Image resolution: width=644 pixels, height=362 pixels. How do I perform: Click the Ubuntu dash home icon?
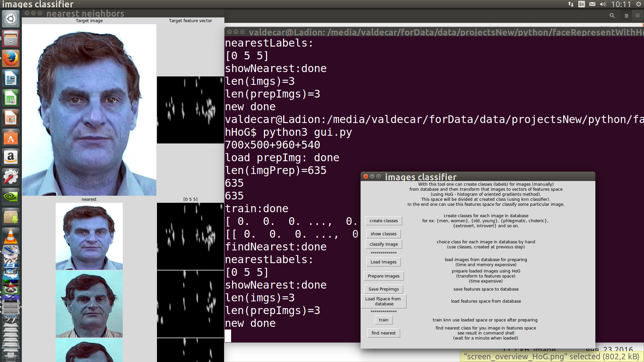11,19
